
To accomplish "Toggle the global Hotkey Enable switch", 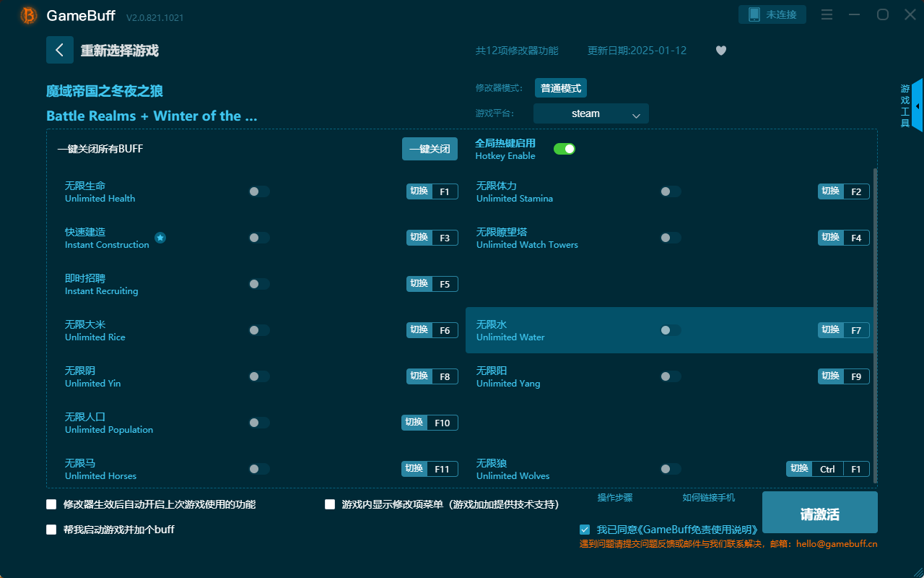I will [564, 149].
